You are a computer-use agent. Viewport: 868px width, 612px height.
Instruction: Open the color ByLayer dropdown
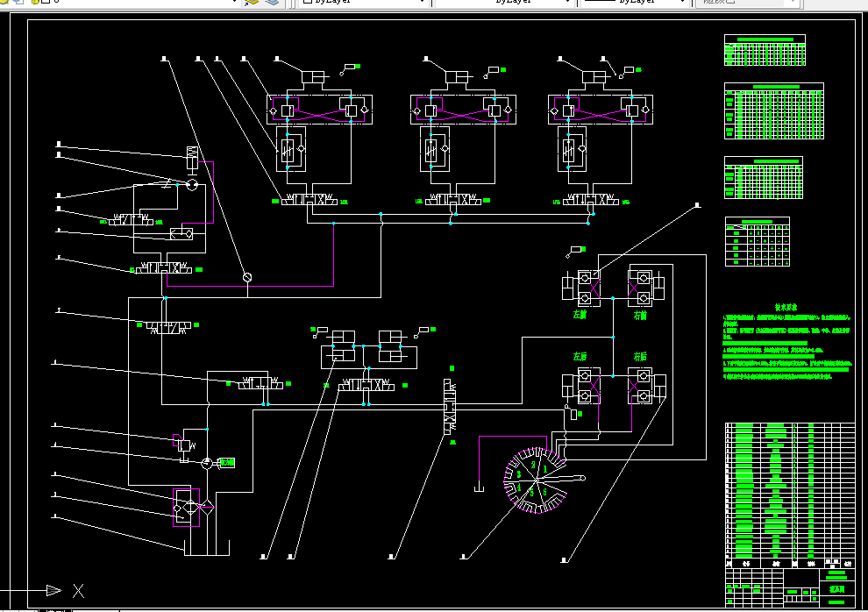click(x=363, y=2)
